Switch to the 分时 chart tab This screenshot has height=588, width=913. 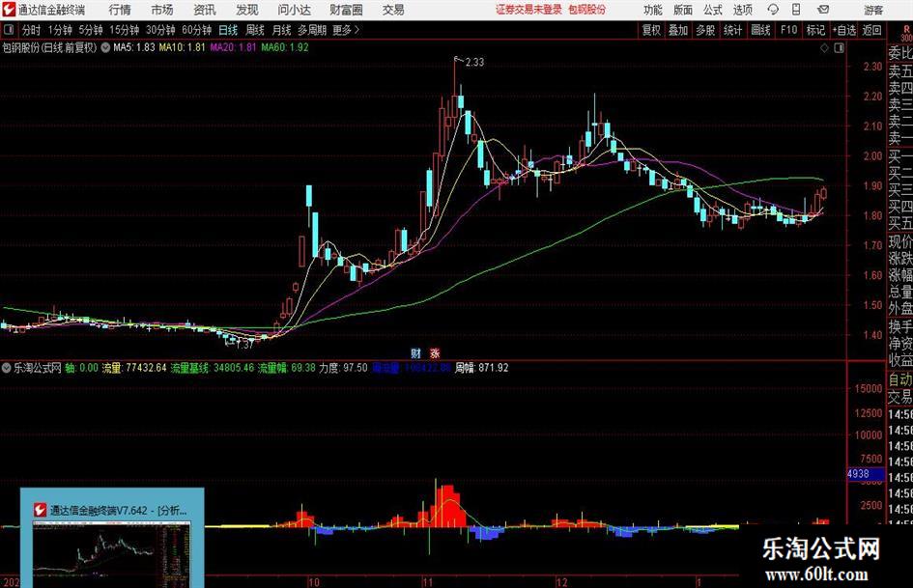(x=31, y=30)
